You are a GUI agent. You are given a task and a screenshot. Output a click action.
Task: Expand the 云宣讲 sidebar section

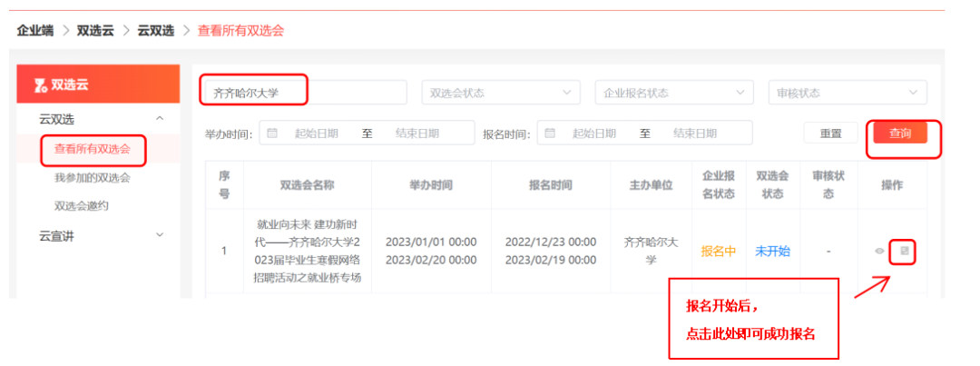coord(160,235)
